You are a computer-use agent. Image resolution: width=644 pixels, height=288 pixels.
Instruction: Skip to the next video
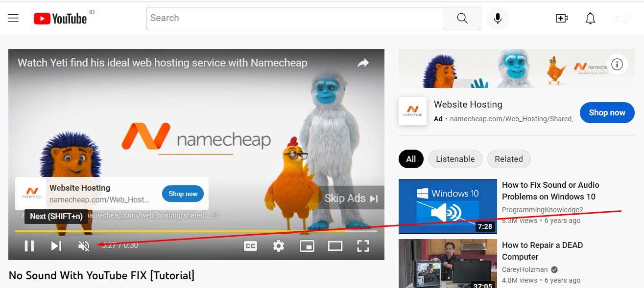coord(56,246)
